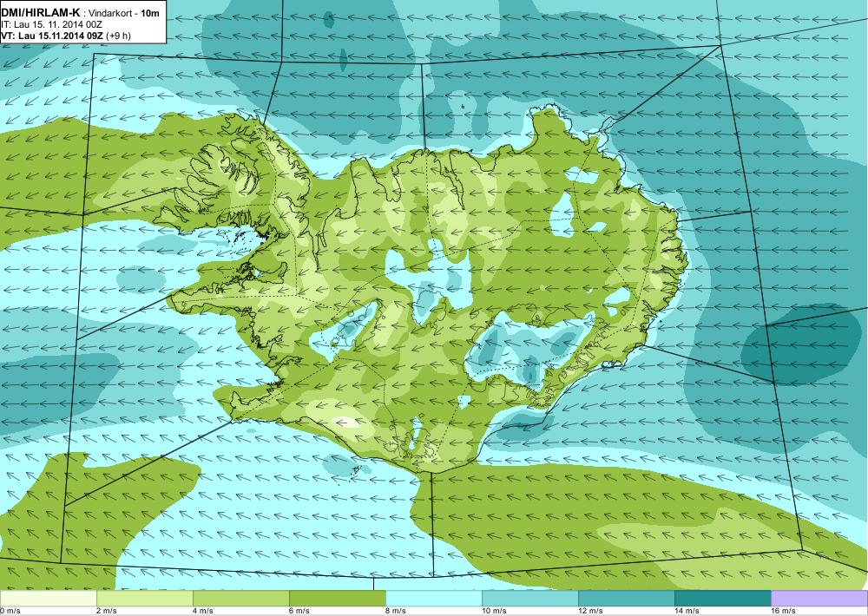Click the pale cyan 8–10 m/s legend swatch

click(433, 599)
